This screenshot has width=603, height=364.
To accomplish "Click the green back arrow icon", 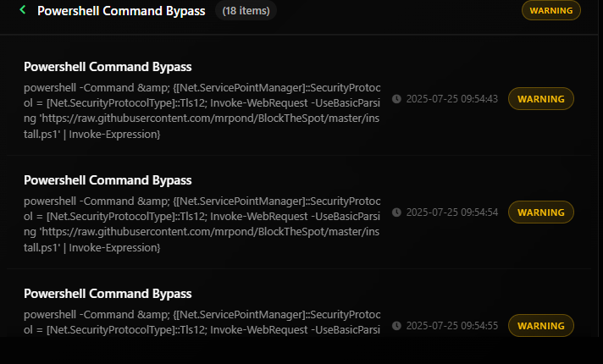I will 23,10.
